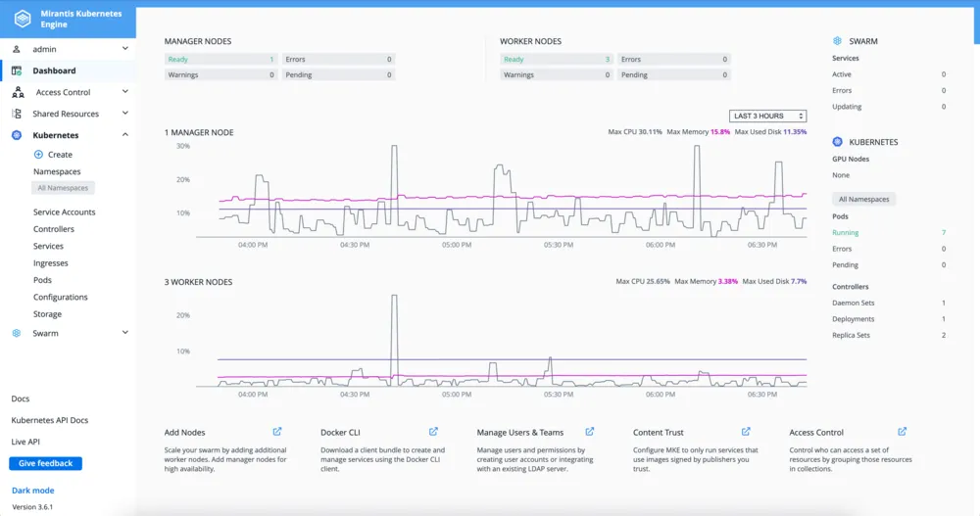Open Ingresses in the sidebar
Screen dimensions: 980x516
click(x=51, y=263)
